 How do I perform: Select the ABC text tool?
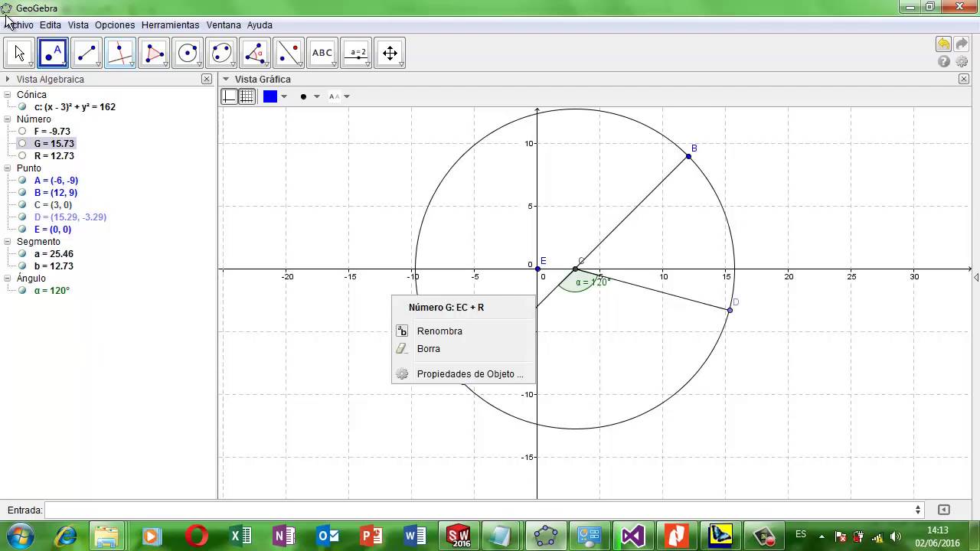(322, 53)
